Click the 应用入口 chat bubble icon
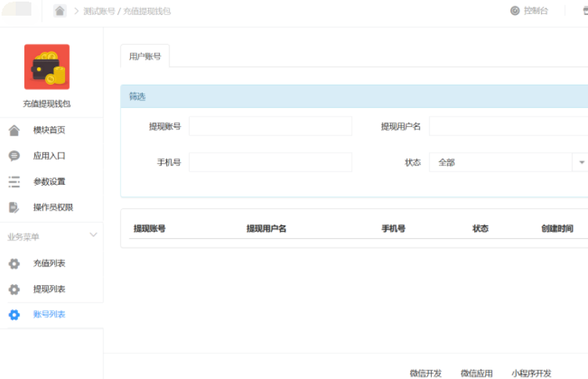 14,156
